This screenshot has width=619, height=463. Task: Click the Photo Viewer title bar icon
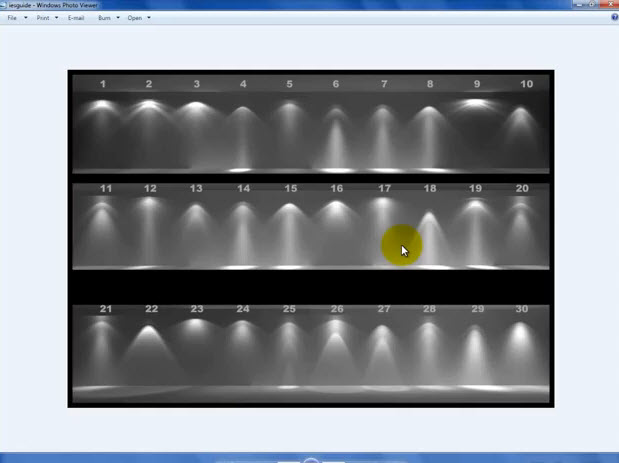click(3, 5)
